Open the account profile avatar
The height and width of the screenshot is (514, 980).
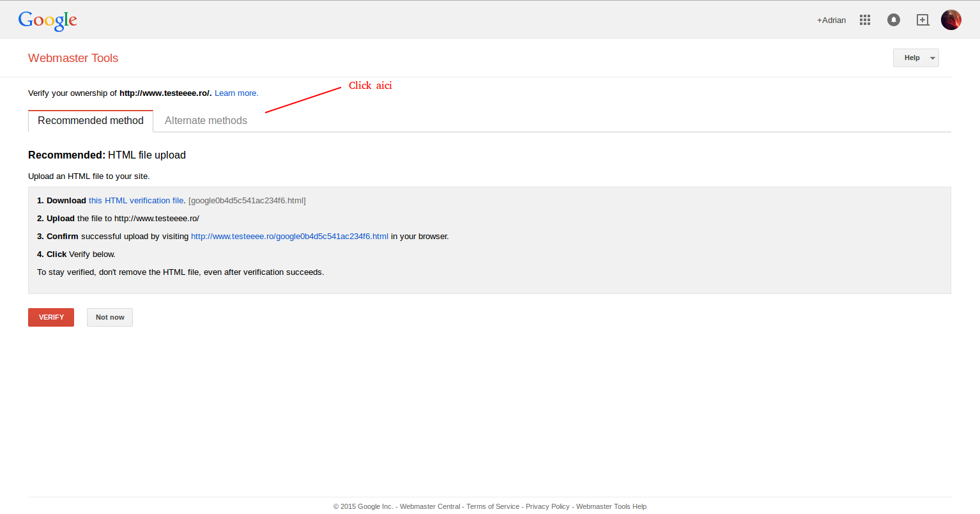coord(951,20)
